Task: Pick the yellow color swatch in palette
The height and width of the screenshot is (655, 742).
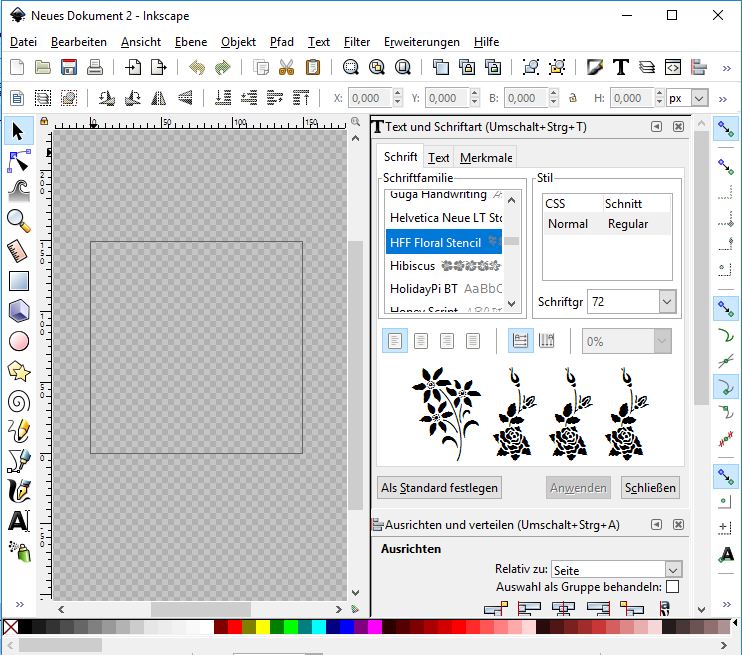Action: pyautogui.click(x=263, y=627)
